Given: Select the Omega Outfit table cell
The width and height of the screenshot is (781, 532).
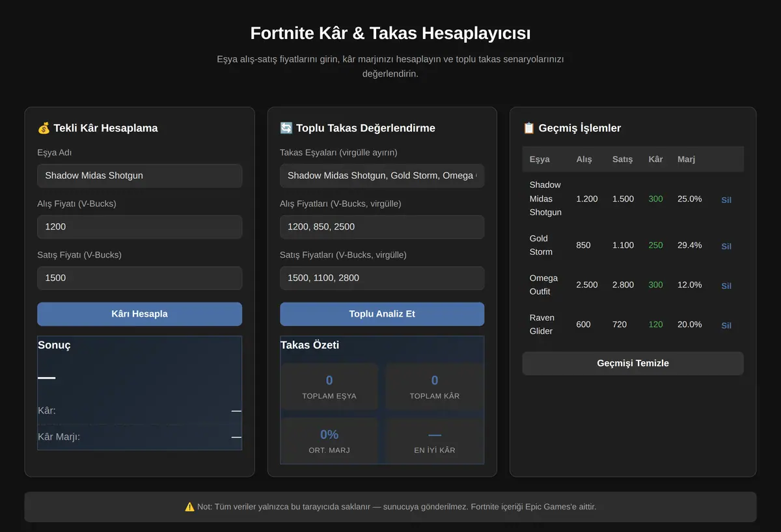Looking at the screenshot, I should click(545, 285).
